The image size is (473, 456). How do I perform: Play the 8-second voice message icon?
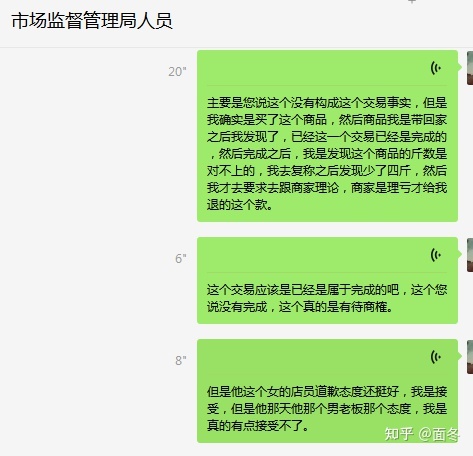coord(436,357)
